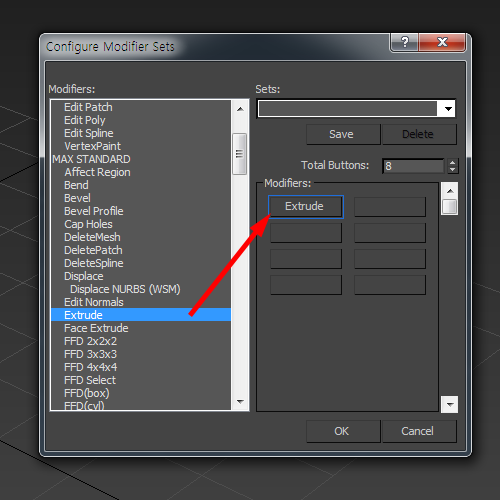This screenshot has height=500, width=500.
Task: Select the Bend modifier
Action: [x=76, y=185]
